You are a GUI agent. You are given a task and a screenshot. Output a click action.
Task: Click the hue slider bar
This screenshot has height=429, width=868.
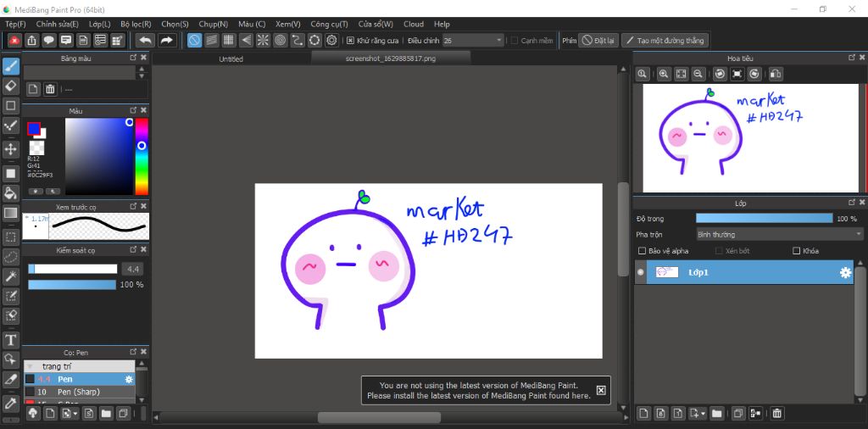[x=142, y=156]
